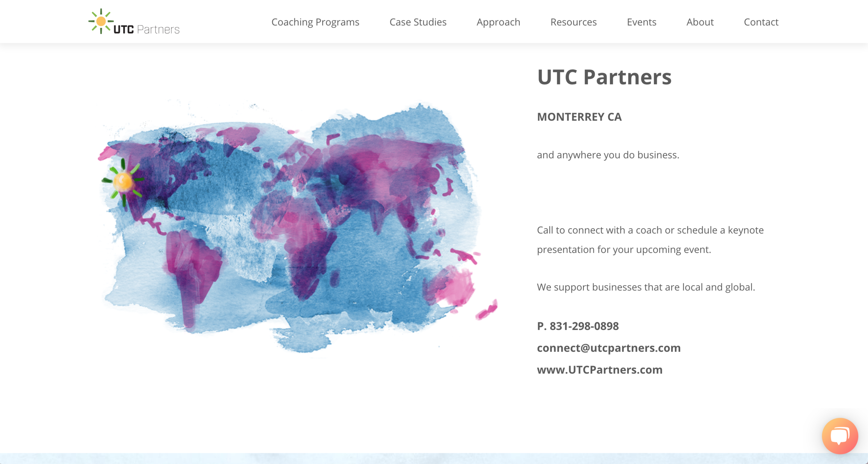Click Contact in the top navigation

[761, 22]
